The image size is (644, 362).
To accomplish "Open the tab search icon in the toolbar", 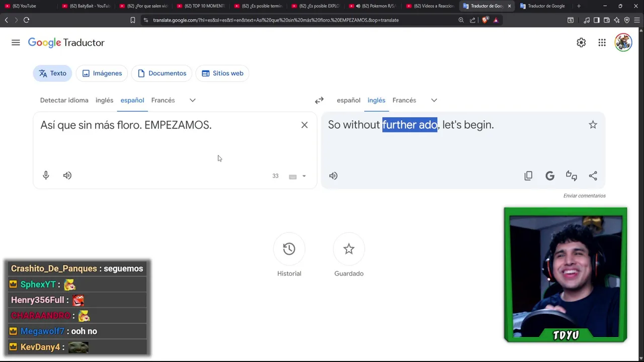I will pos(571,20).
